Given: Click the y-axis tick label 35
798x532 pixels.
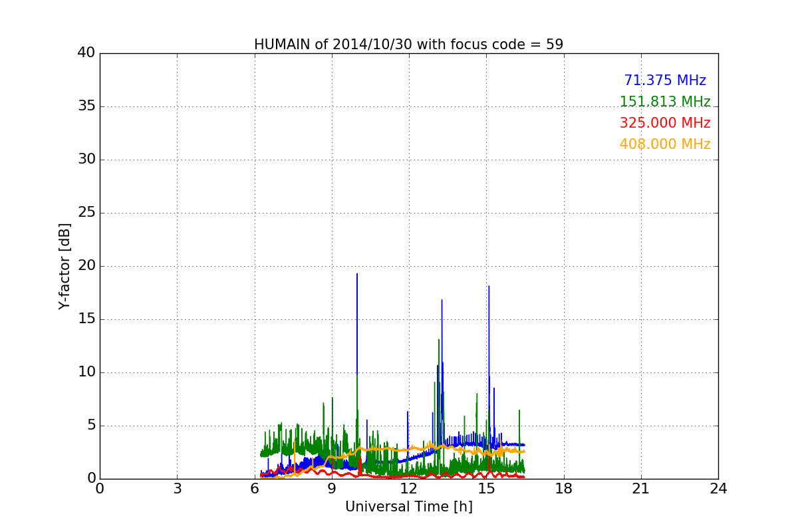Looking at the screenshot, I should pyautogui.click(x=86, y=106).
